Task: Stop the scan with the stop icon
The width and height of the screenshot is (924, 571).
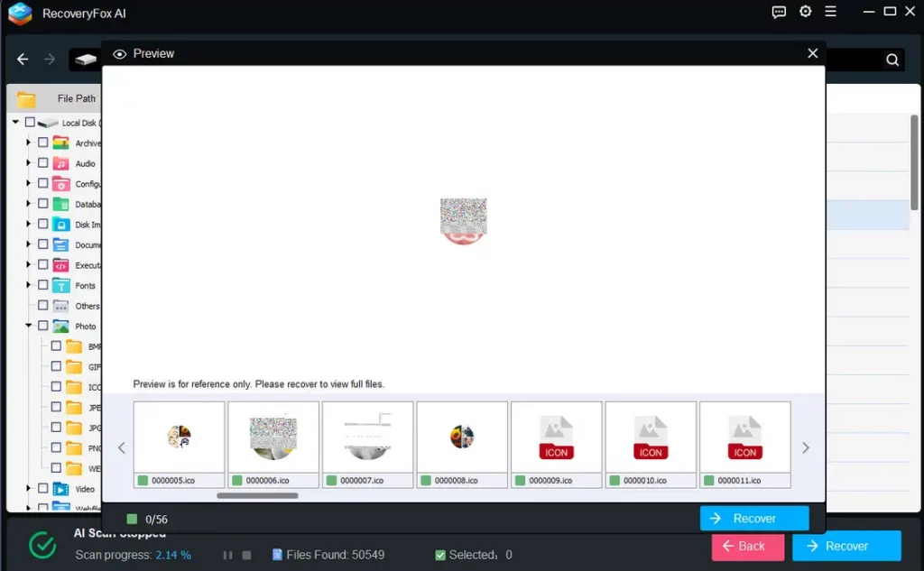Action: [x=246, y=555]
